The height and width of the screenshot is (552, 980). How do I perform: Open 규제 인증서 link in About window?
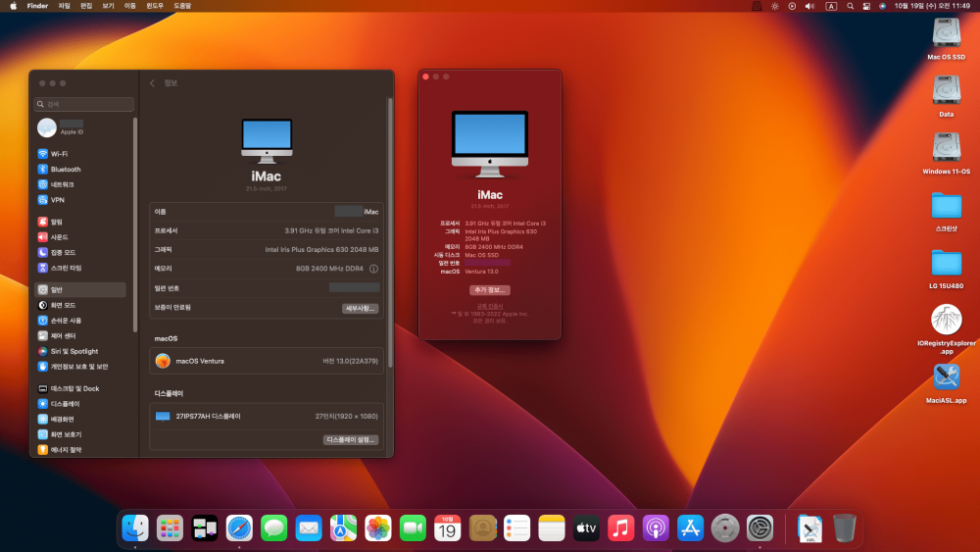pyautogui.click(x=490, y=306)
